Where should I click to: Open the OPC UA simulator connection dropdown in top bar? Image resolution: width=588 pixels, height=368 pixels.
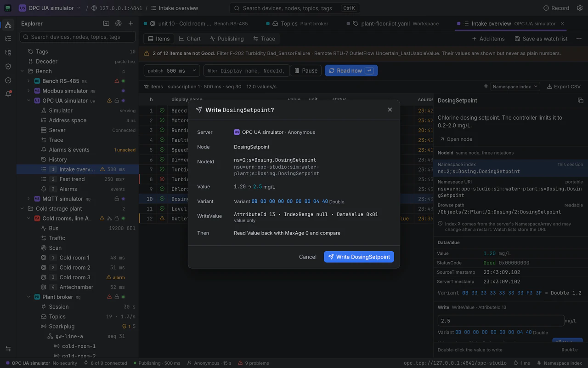[50, 8]
